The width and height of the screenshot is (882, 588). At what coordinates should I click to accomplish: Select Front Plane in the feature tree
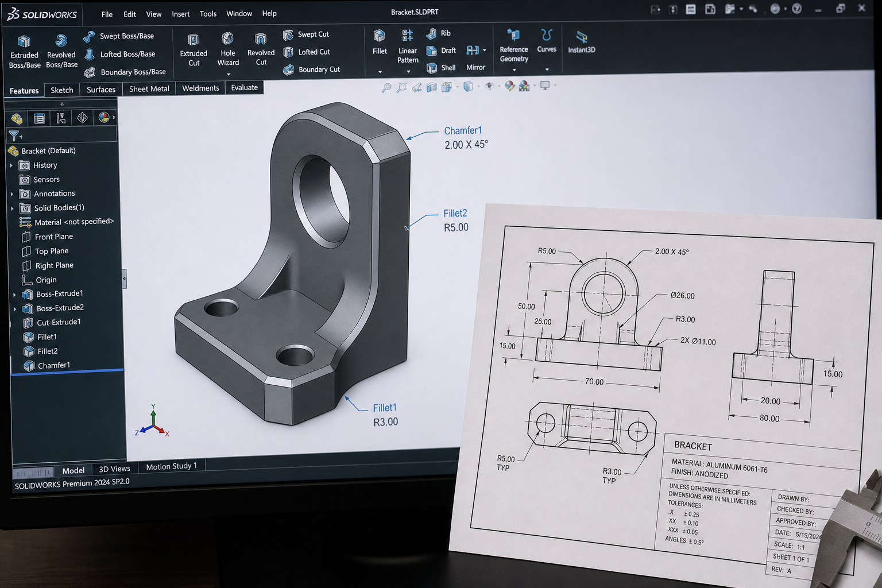(54, 237)
